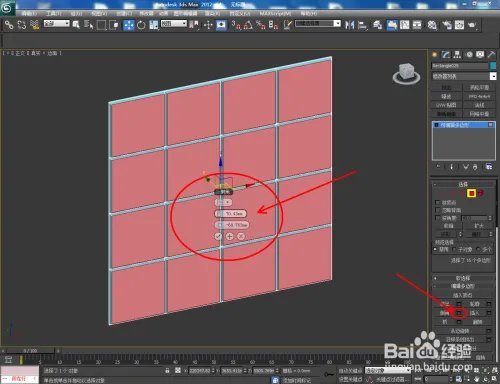This screenshot has width=500, height=384.
Task: Switch to the Hierarchy panel tab
Action: pos(457,55)
